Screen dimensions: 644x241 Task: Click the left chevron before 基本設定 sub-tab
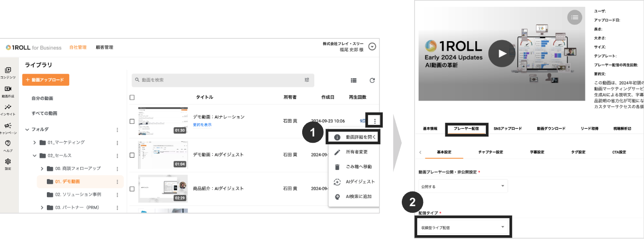(420, 152)
